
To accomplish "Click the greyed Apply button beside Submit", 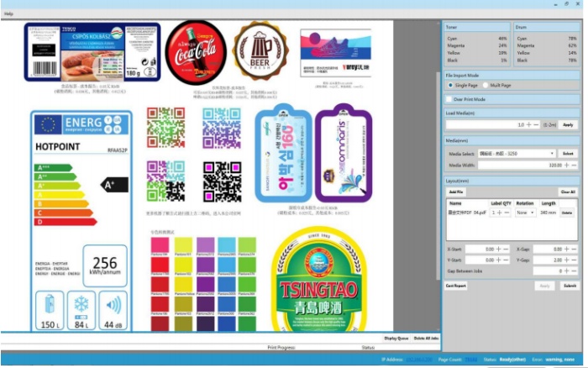I will pos(544,286).
